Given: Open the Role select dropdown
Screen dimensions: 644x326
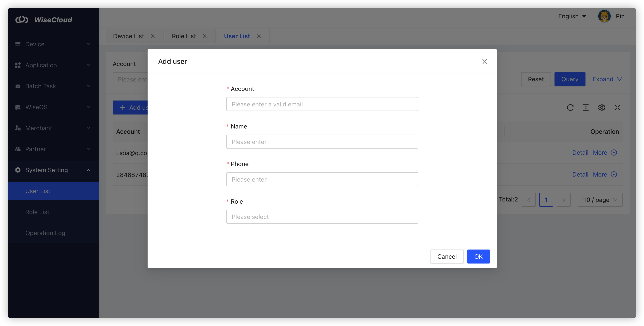Looking at the screenshot, I should (322, 217).
